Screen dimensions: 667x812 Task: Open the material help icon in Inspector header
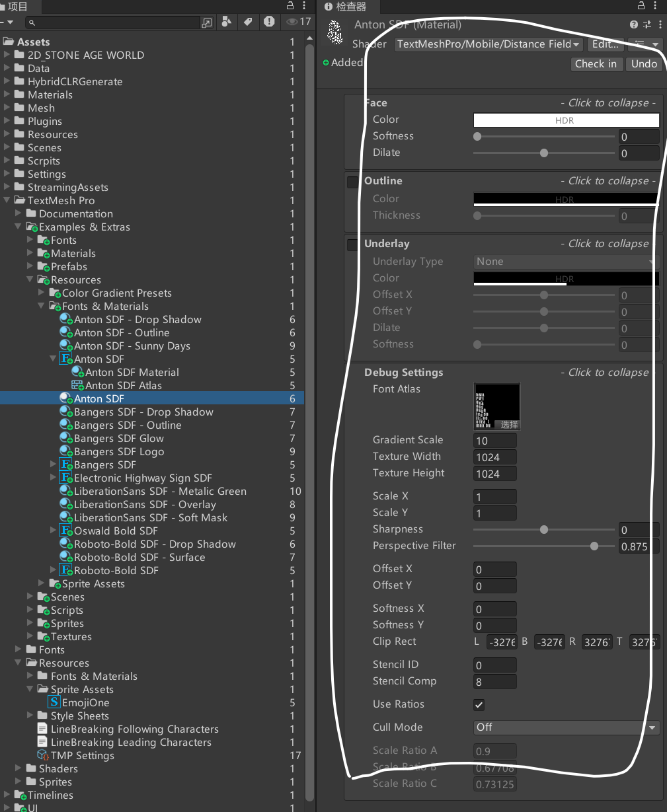click(634, 24)
